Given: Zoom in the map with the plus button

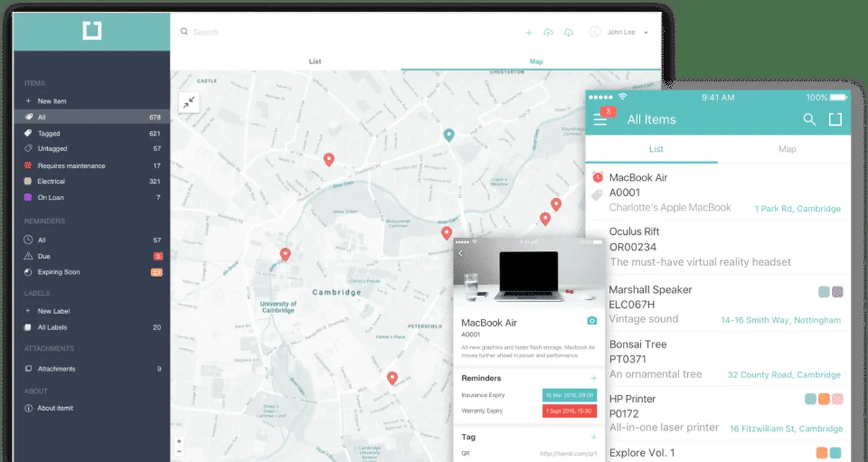Looking at the screenshot, I should [179, 441].
